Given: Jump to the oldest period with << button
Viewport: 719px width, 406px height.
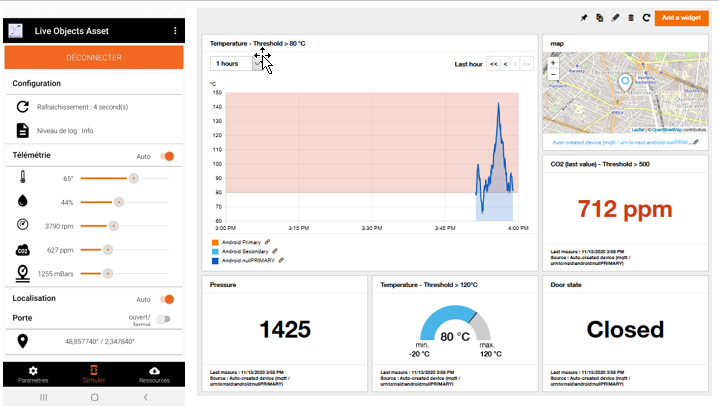Looking at the screenshot, I should [493, 64].
